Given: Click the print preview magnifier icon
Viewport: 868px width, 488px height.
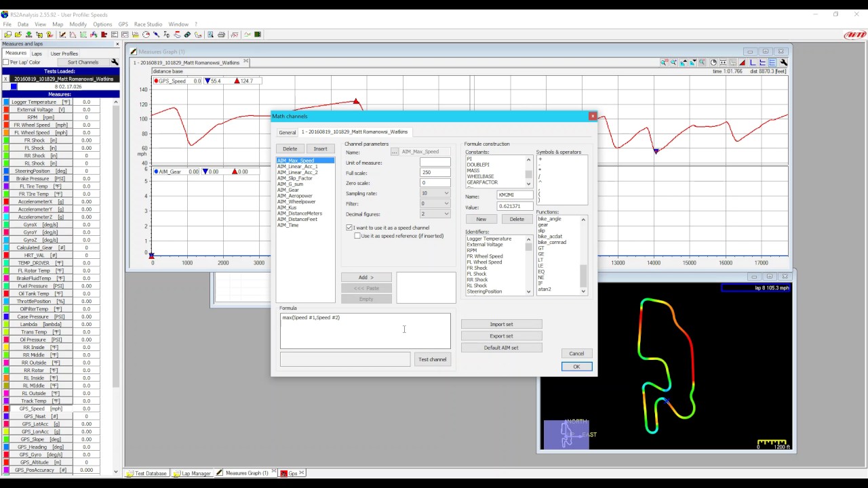Looking at the screenshot, I should (x=210, y=35).
